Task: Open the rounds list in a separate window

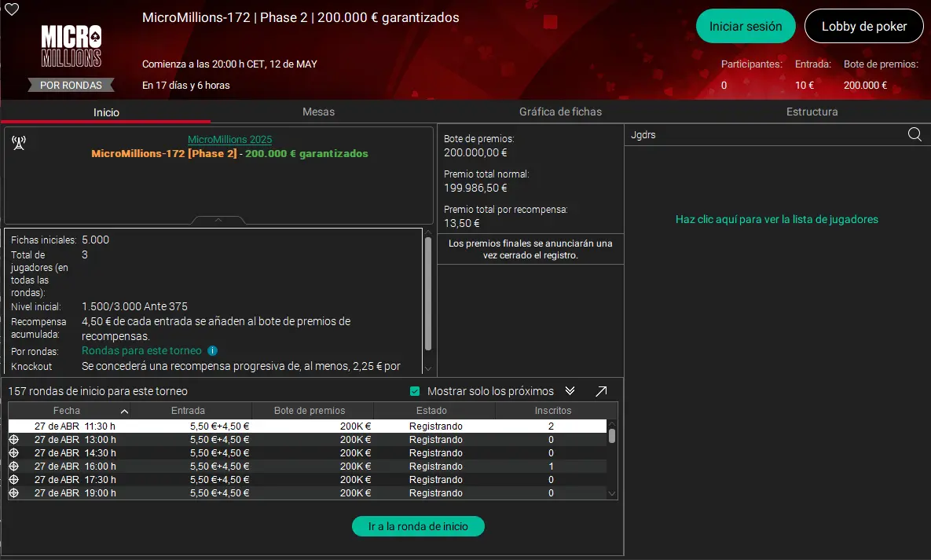Action: 603,390
